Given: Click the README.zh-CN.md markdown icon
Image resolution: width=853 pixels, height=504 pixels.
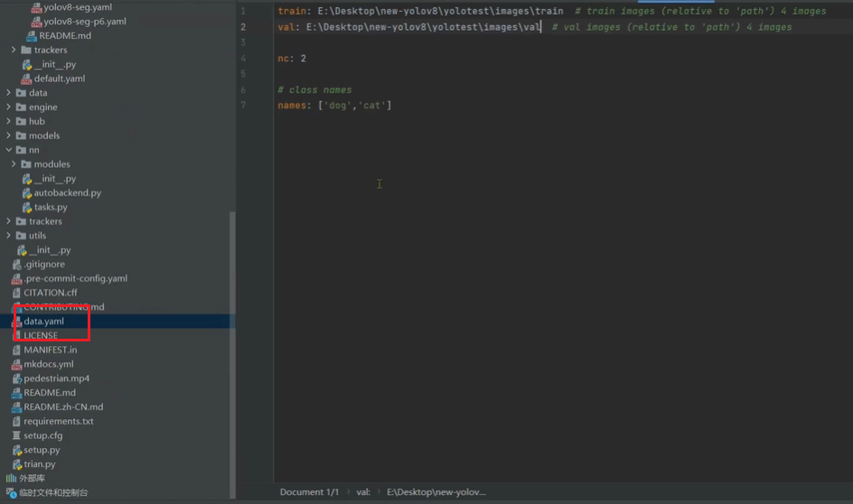Looking at the screenshot, I should tap(16, 406).
